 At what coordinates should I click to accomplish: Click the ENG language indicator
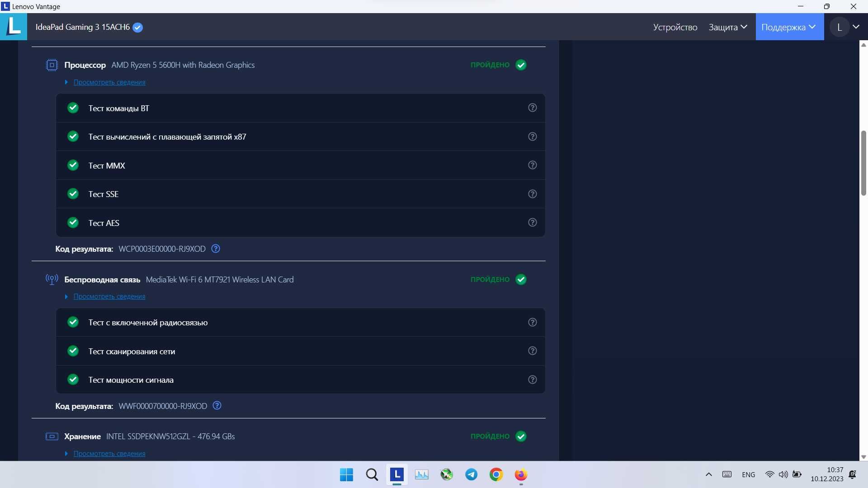(748, 474)
